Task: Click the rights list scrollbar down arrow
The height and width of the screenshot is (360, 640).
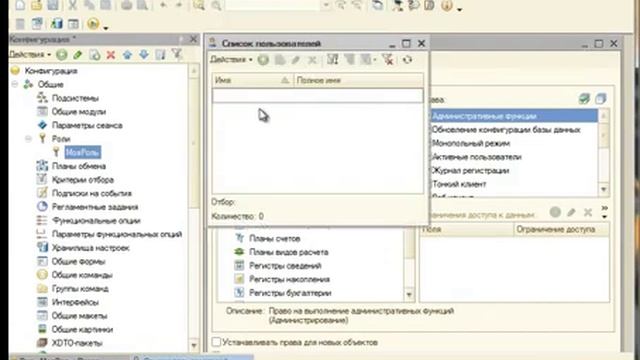Action: 604,189
